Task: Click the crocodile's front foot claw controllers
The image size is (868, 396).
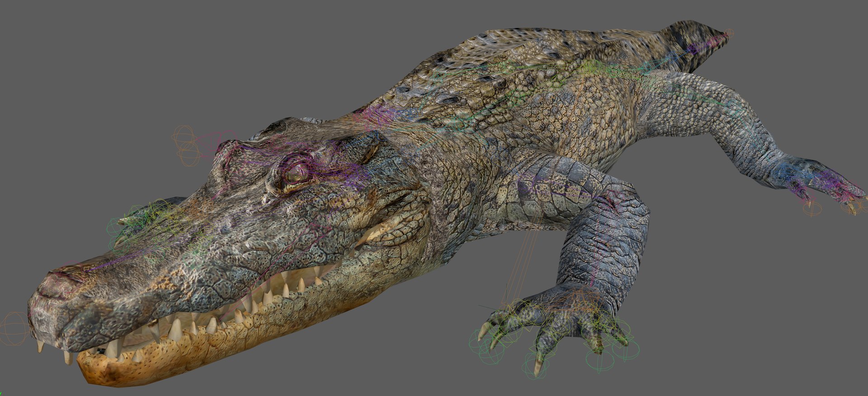Action: 554,338
